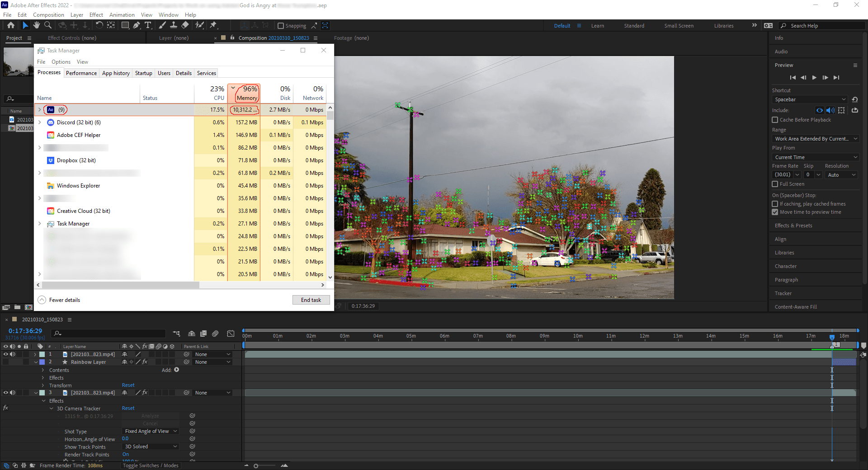Open the Show Track Points dropdown
The height and width of the screenshot is (470, 868).
[150, 446]
